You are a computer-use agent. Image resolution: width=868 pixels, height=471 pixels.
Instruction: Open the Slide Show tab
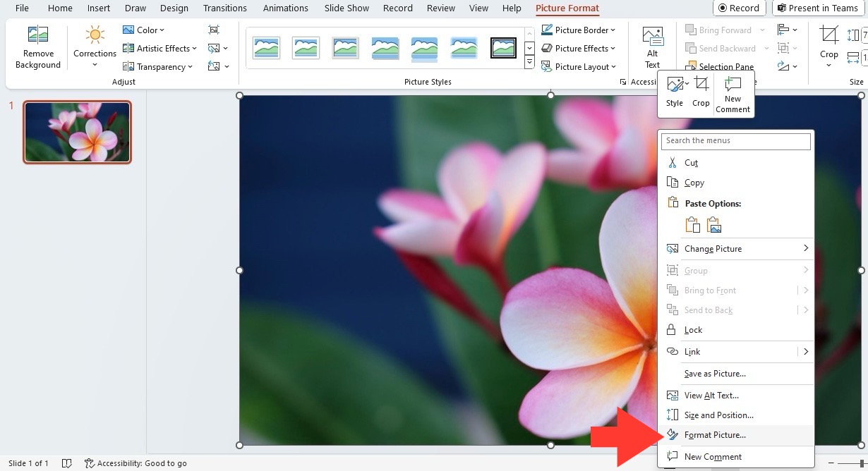click(346, 8)
